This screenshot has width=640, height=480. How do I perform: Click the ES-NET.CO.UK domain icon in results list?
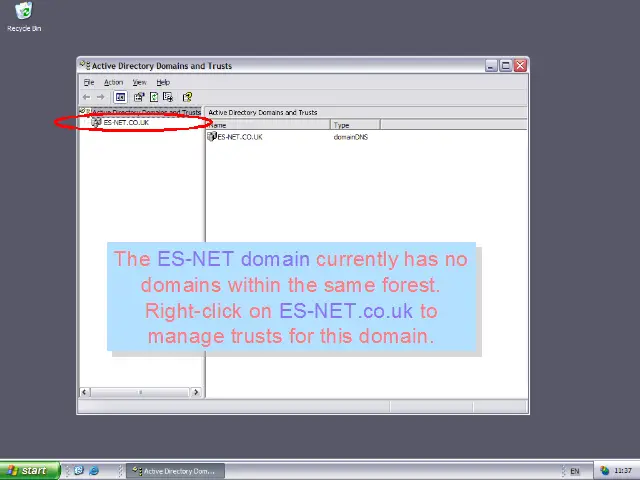click(x=211, y=136)
